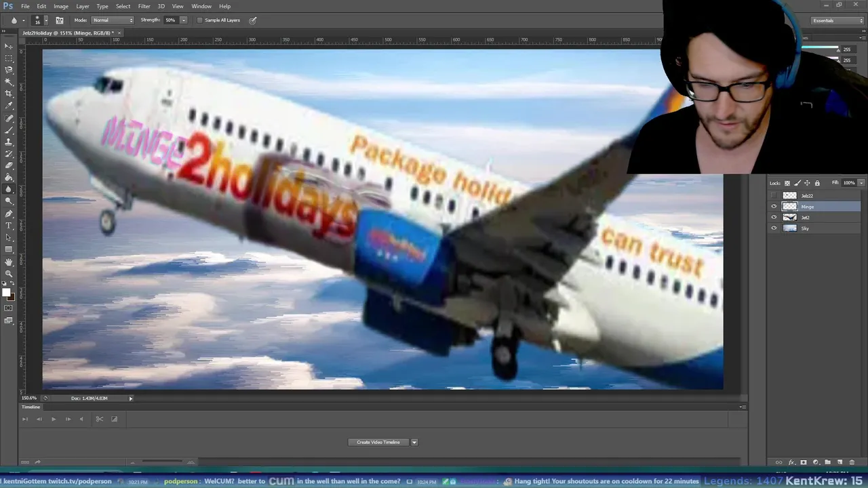Toggle lock transparent pixels
The height and width of the screenshot is (488, 868).
point(787,183)
